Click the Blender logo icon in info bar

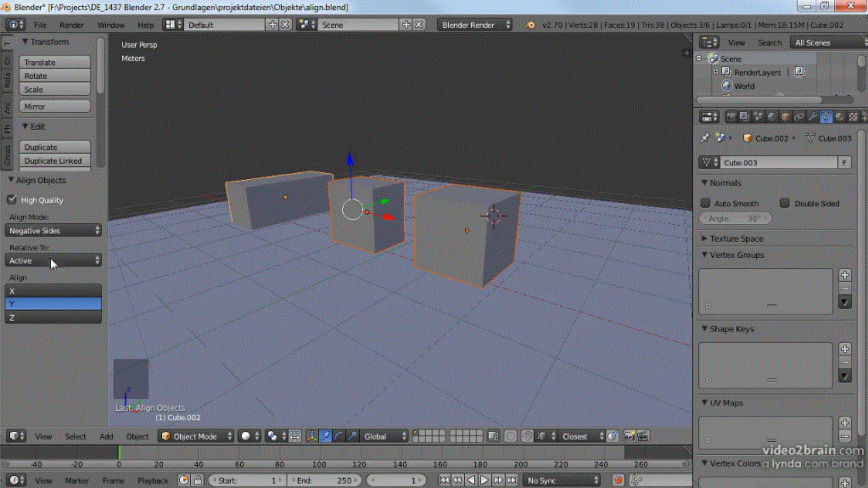pos(530,25)
